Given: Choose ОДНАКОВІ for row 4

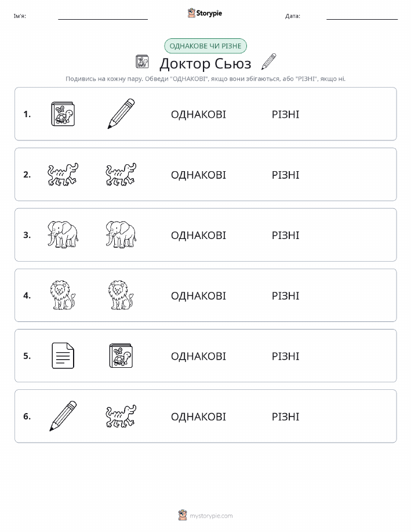Looking at the screenshot, I should tap(198, 296).
